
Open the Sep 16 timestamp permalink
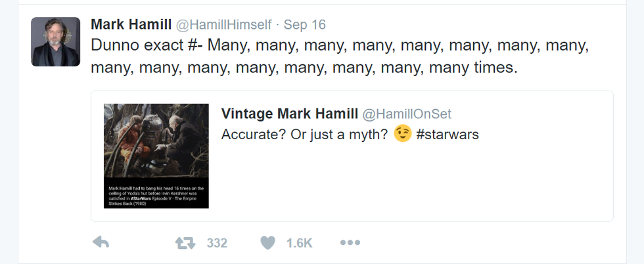(x=304, y=25)
